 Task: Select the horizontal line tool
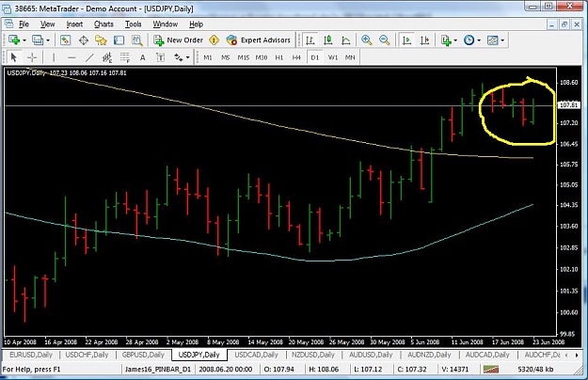click(72, 57)
